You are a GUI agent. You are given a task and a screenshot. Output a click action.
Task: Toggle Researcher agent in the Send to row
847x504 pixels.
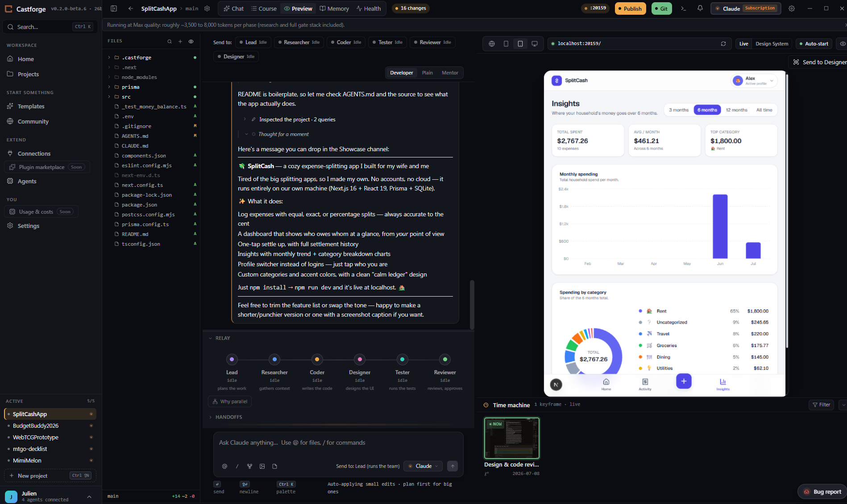tap(299, 42)
